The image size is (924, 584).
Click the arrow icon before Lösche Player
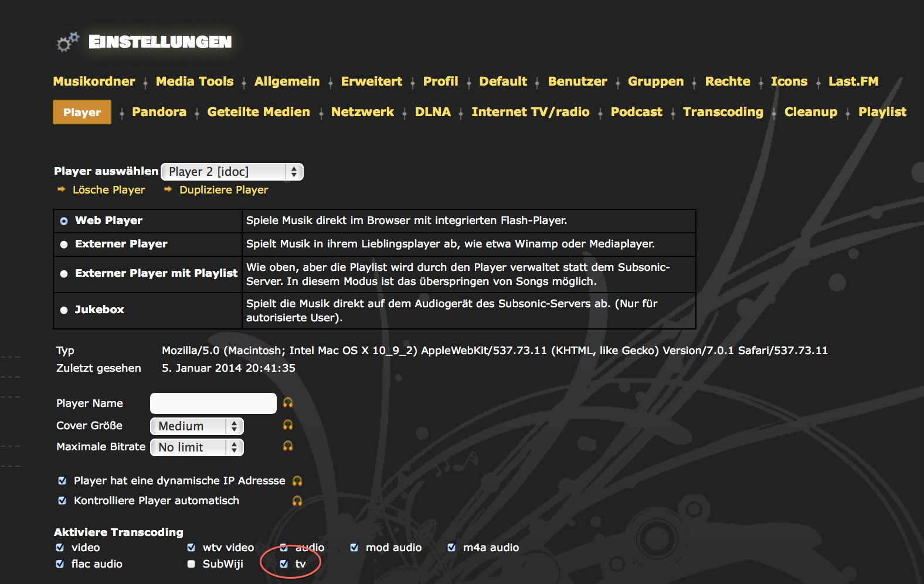[x=62, y=189]
